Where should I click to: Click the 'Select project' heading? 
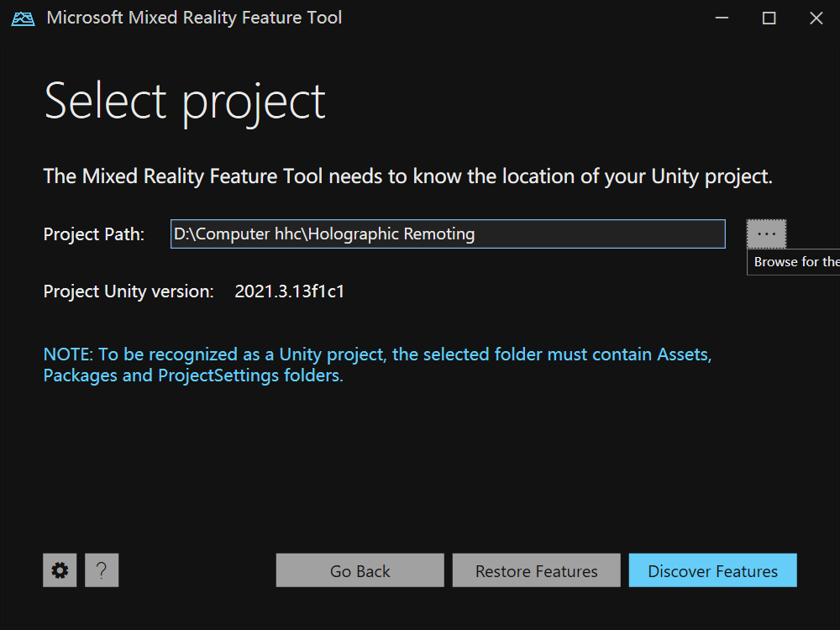pyautogui.click(x=185, y=102)
